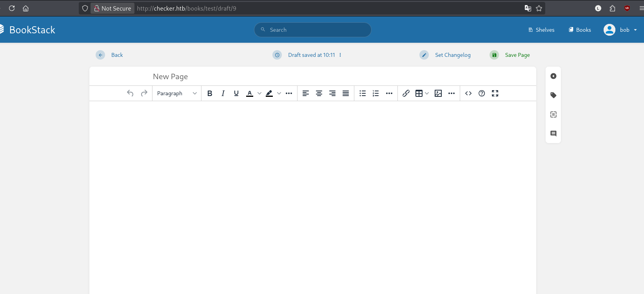Center align the text
644x294 pixels.
coord(319,93)
